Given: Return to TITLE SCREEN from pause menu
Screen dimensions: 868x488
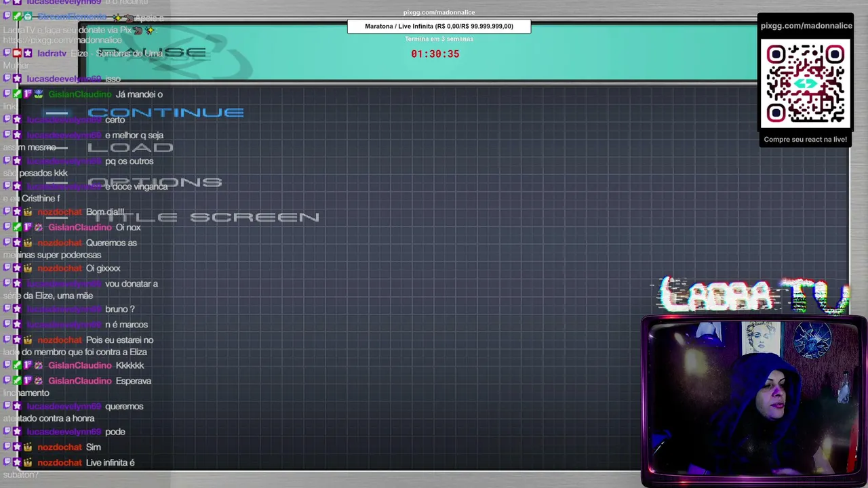Looking at the screenshot, I should (x=207, y=217).
